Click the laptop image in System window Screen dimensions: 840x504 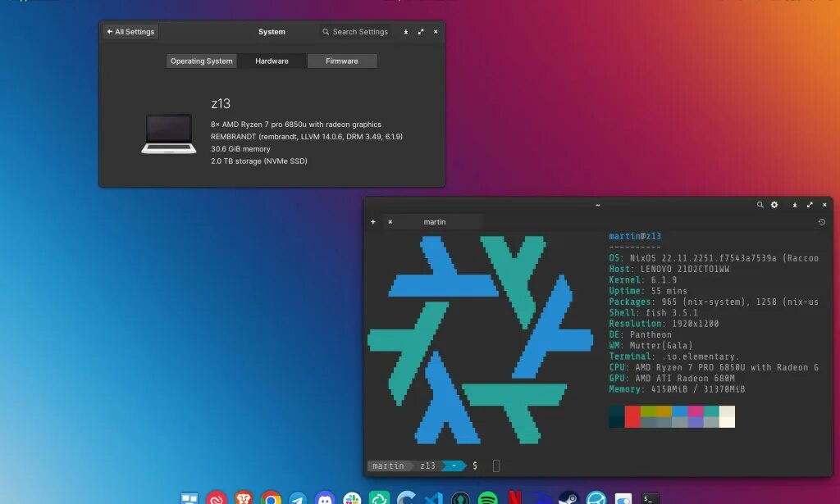click(x=169, y=134)
